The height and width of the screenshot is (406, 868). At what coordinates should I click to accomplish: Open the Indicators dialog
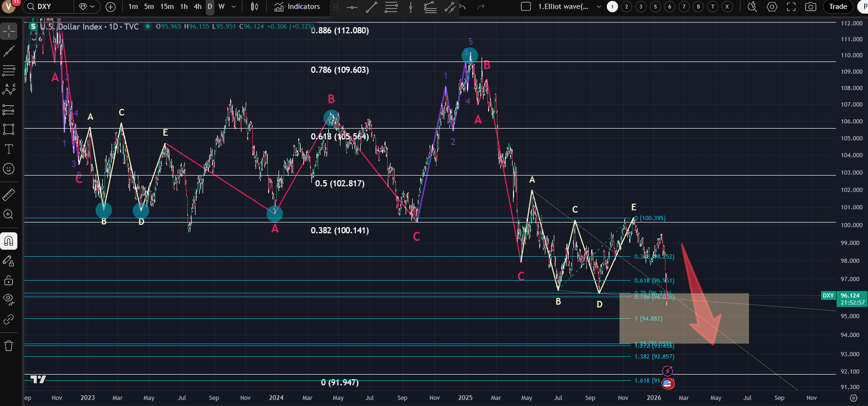click(297, 7)
